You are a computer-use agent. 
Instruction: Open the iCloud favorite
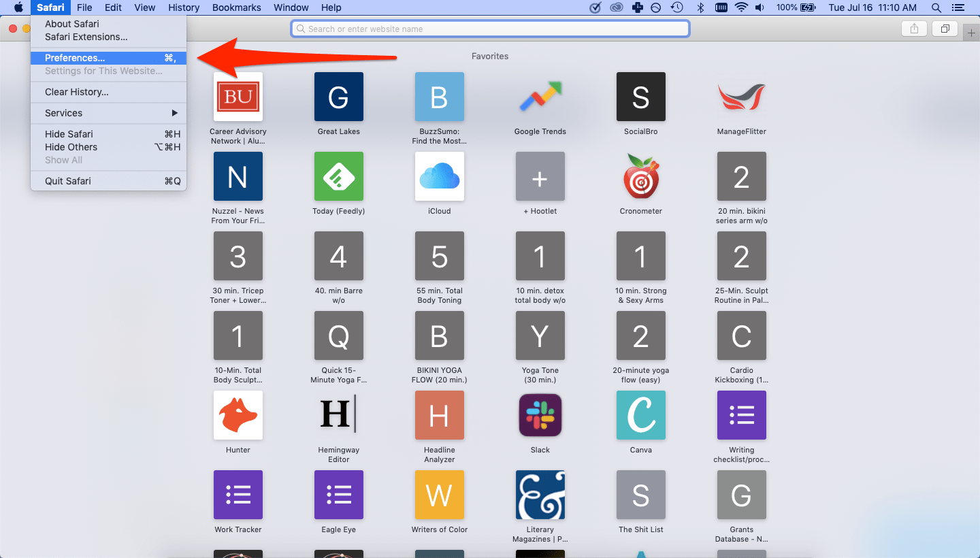coord(440,176)
